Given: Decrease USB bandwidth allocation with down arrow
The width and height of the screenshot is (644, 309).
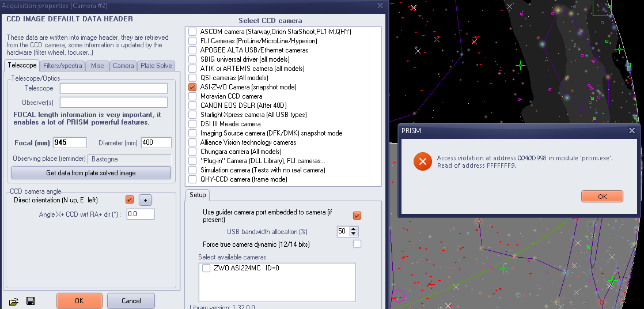Looking at the screenshot, I should [354, 234].
